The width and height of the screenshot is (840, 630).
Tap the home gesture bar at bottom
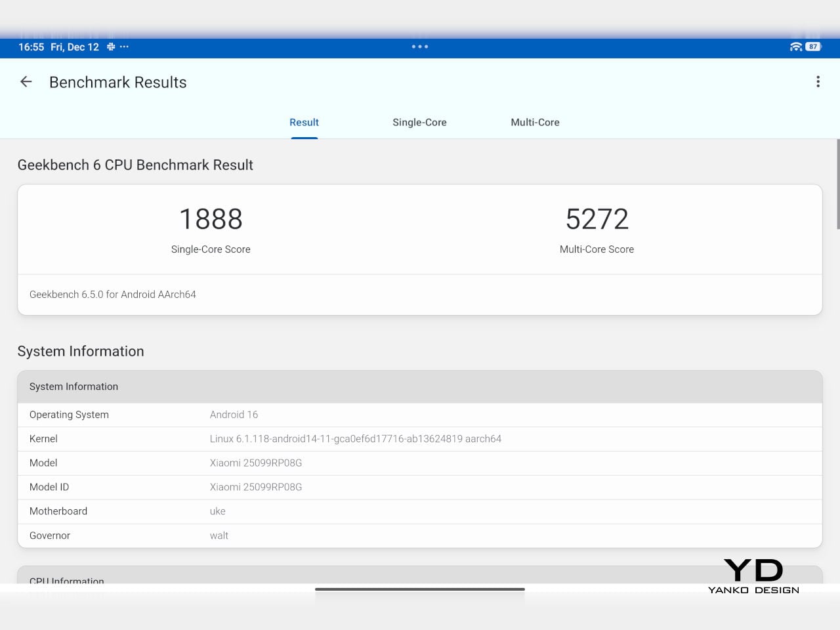coord(420,589)
